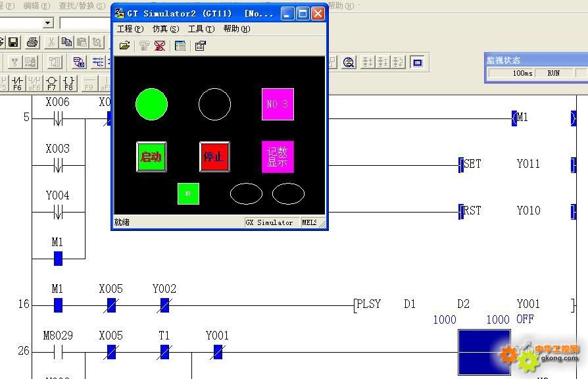Click the magnifier search icon in ladder toolbar
588x379 pixels.
(349, 63)
